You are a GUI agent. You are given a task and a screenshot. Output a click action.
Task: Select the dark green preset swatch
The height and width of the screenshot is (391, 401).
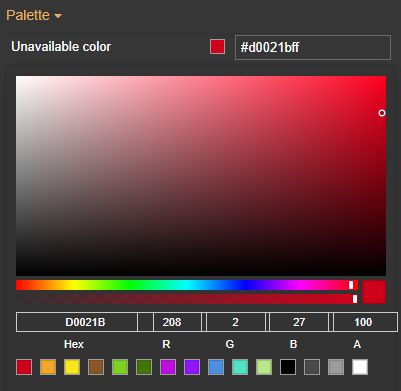(144, 367)
